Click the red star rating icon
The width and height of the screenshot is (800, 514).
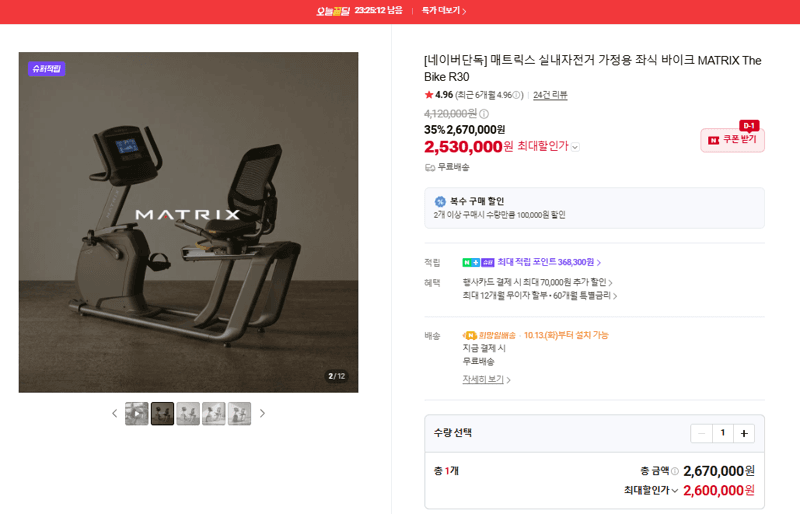click(x=429, y=94)
